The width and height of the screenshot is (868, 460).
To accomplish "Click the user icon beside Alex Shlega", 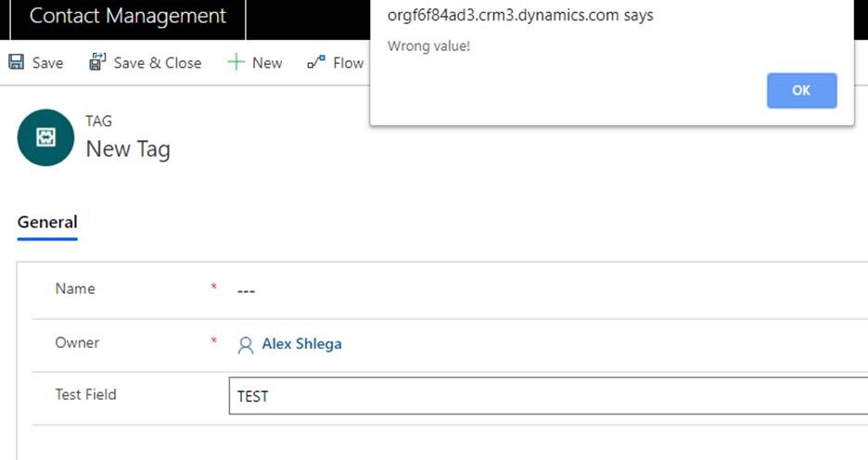I will tap(245, 345).
